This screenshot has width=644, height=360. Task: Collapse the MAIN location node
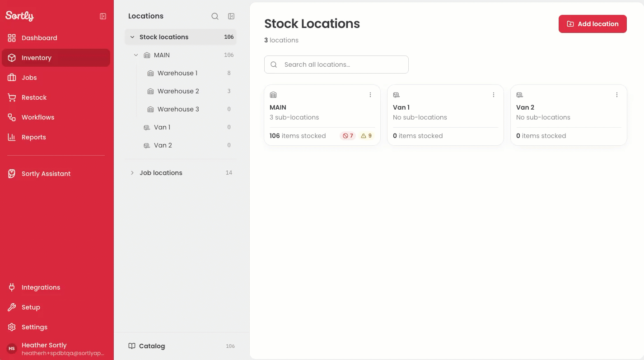pyautogui.click(x=136, y=55)
